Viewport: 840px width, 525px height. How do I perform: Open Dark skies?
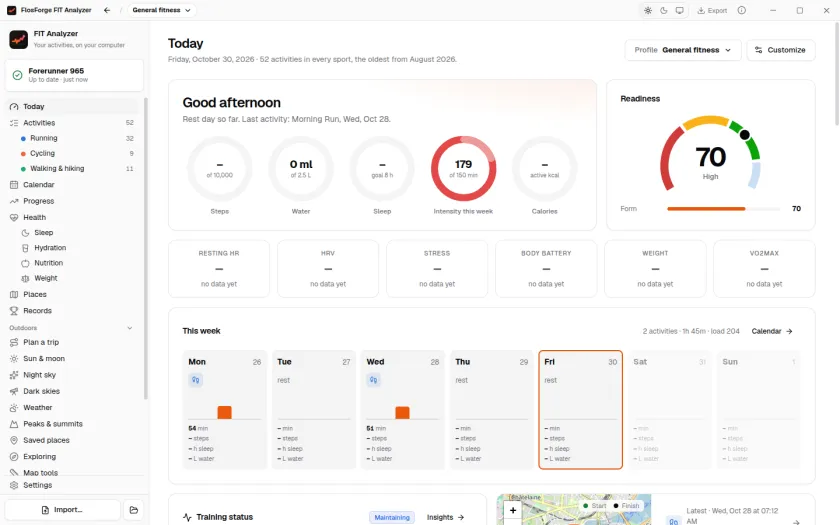tap(74, 391)
